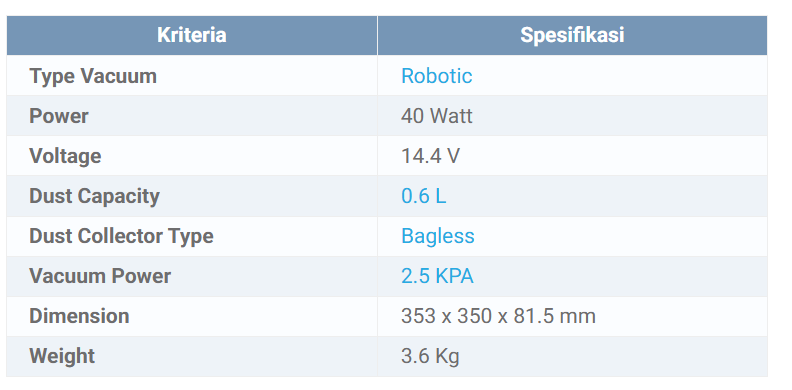Select the Spesifikasi column header
Image resolution: width=792 pixels, height=390 pixels.
572,35
